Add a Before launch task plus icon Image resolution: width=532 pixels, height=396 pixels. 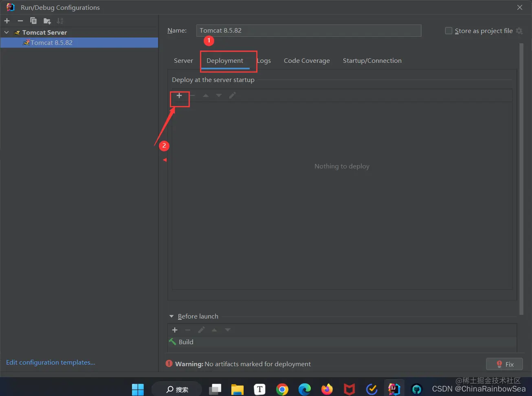point(175,330)
